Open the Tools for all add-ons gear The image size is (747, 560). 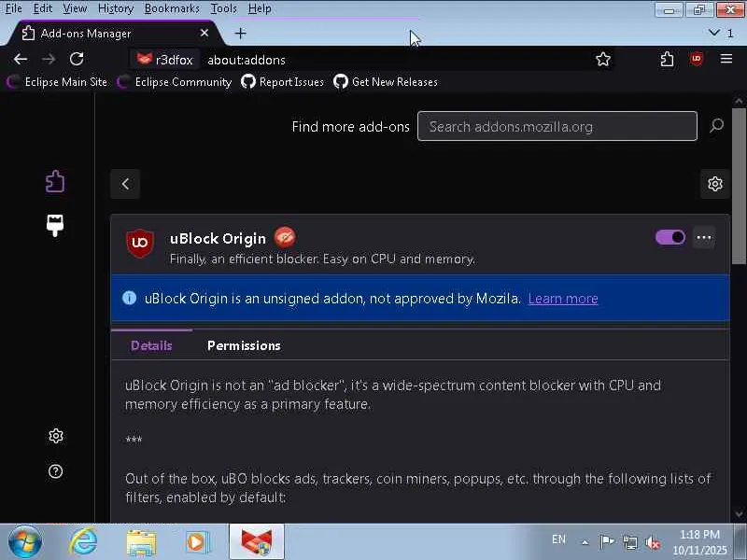click(714, 184)
